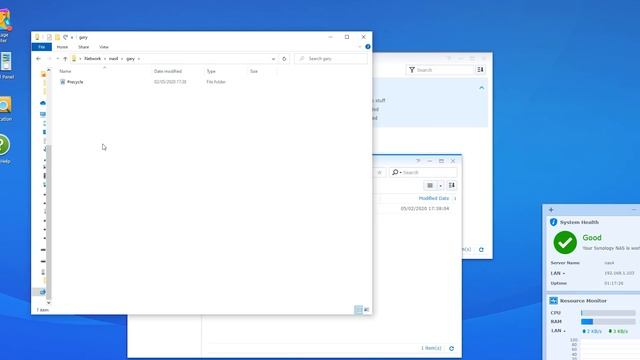The height and width of the screenshot is (360, 640).
Task: Click the #recycle folder icon
Action: tap(62, 82)
